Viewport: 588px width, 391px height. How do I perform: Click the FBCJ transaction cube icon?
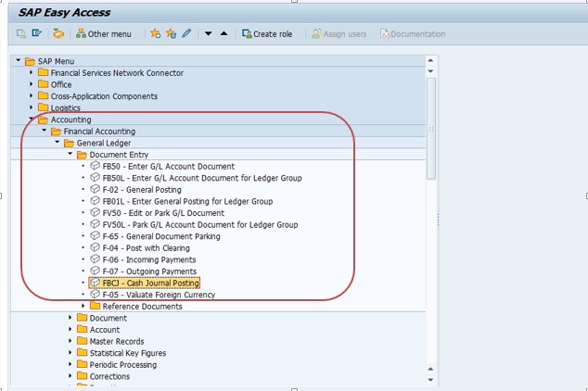pyautogui.click(x=95, y=282)
